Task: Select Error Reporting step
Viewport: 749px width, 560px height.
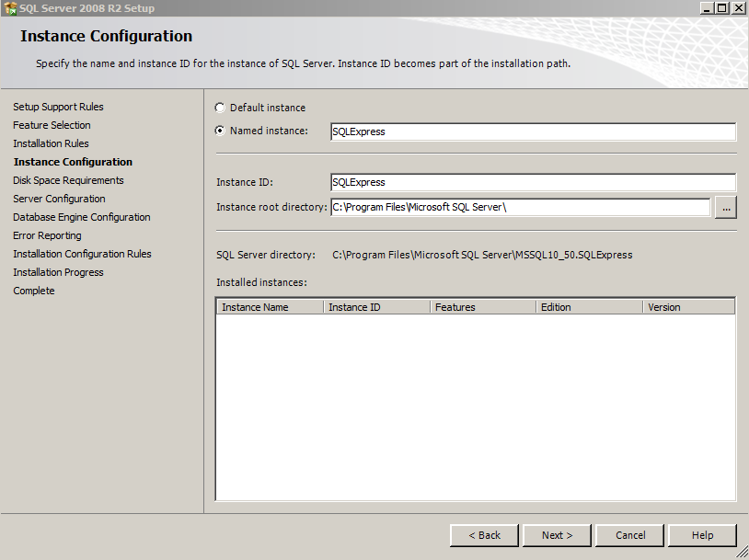Action: click(47, 235)
